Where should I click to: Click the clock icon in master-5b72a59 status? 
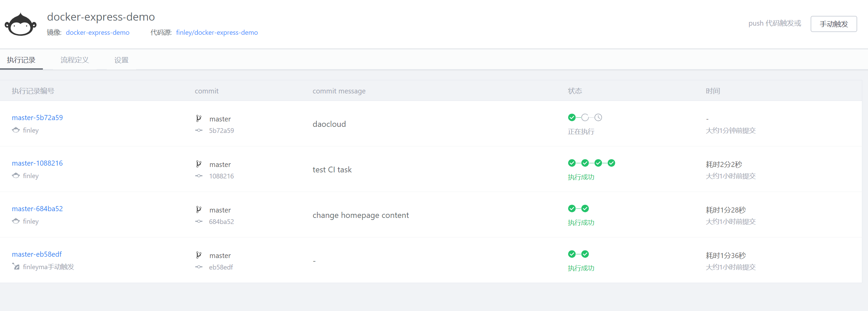(598, 117)
